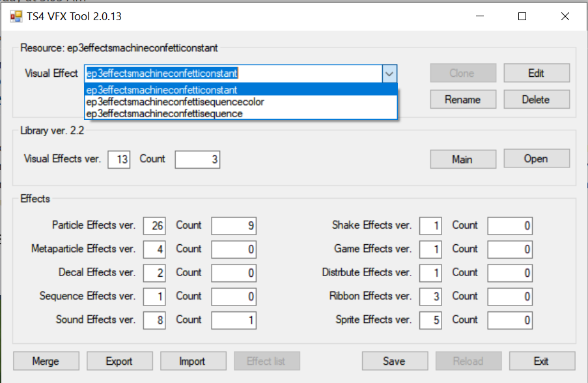The width and height of the screenshot is (588, 383).
Task: Save the current effects file
Action: 395,361
